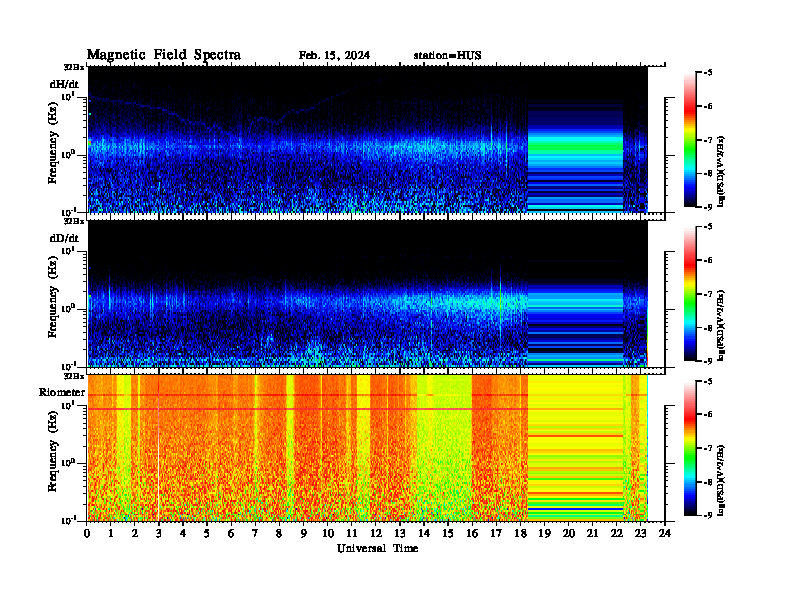This screenshot has width=792, height=612.
Task: Click hour "12" on the Universal Time axis
Action: (x=376, y=533)
